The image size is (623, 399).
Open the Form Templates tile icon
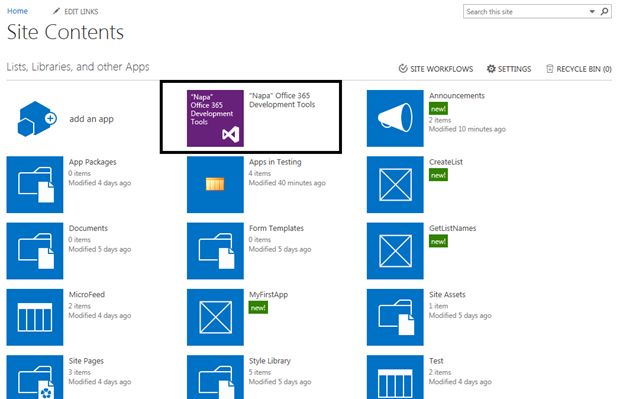click(x=215, y=251)
